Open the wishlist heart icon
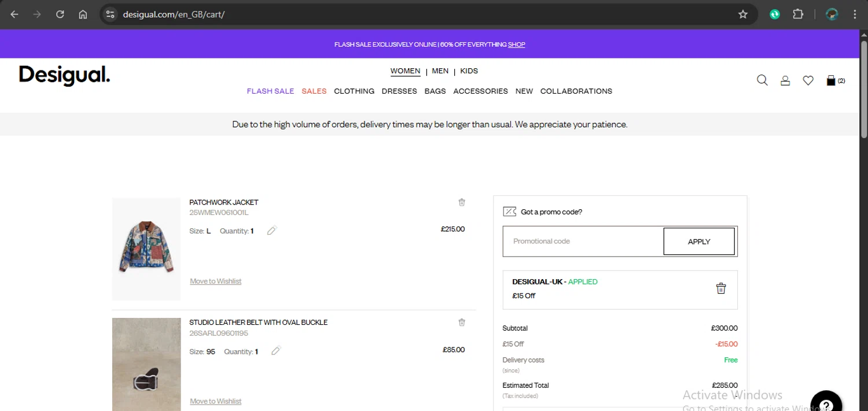The image size is (868, 411). [x=808, y=81]
